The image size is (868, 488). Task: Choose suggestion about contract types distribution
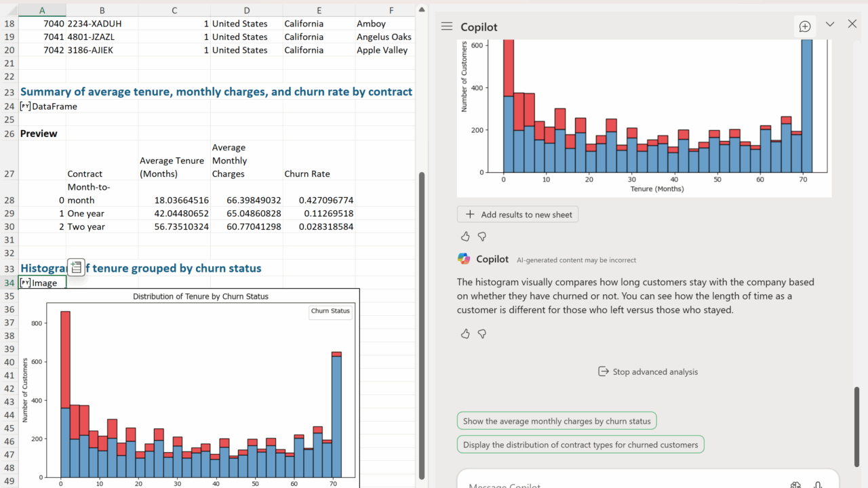tap(580, 445)
